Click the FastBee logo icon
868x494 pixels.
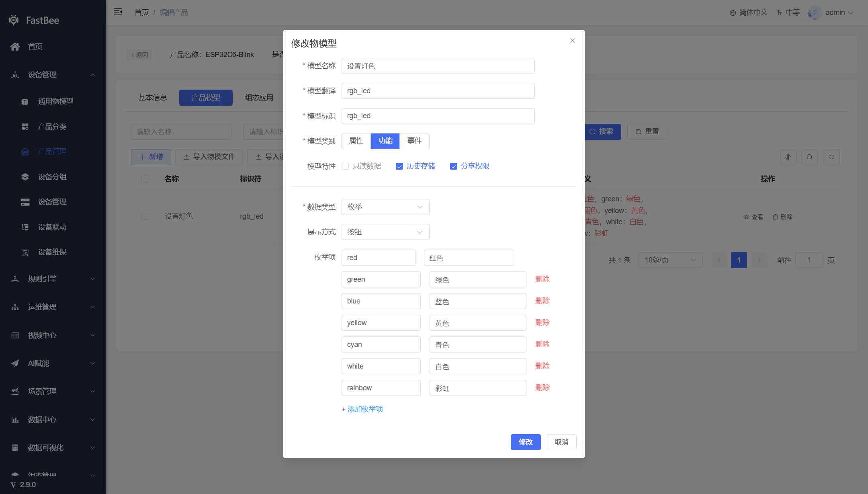[14, 20]
